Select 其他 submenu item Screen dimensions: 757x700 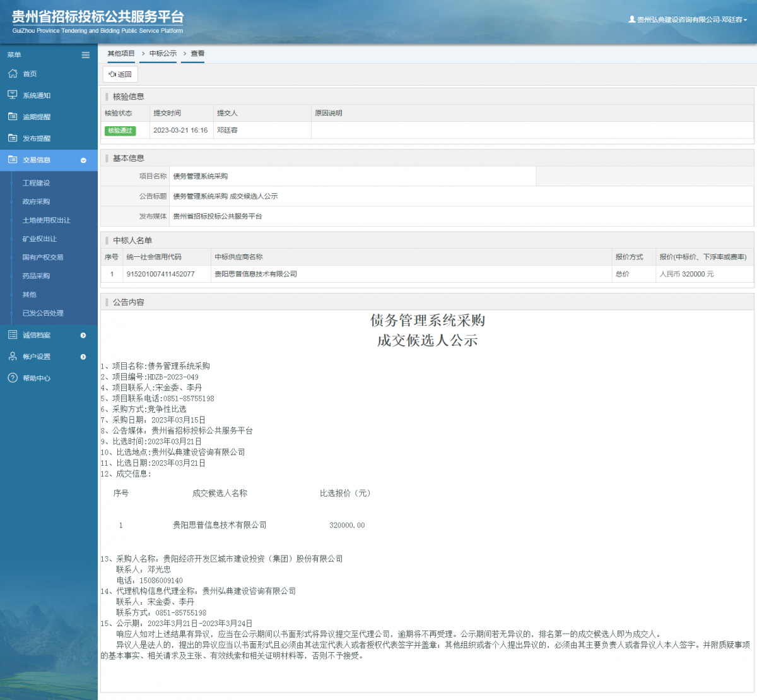[x=29, y=295]
